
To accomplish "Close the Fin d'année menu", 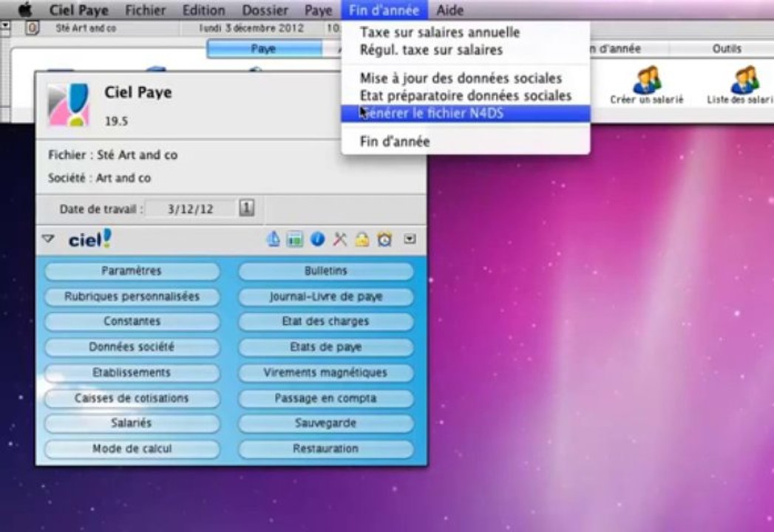I will coord(384,10).
